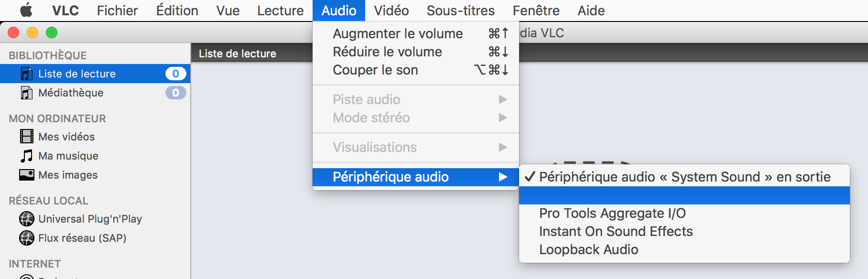Open the Sous-titres menu

460,11
